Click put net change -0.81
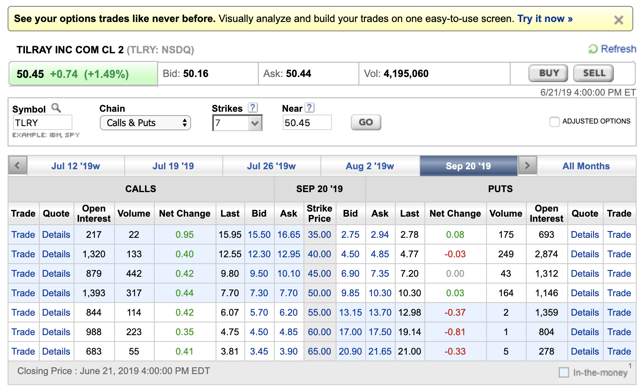 click(x=455, y=332)
